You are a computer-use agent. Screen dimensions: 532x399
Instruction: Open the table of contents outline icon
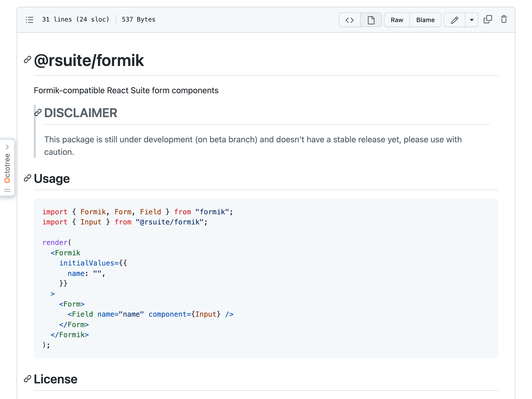click(30, 20)
